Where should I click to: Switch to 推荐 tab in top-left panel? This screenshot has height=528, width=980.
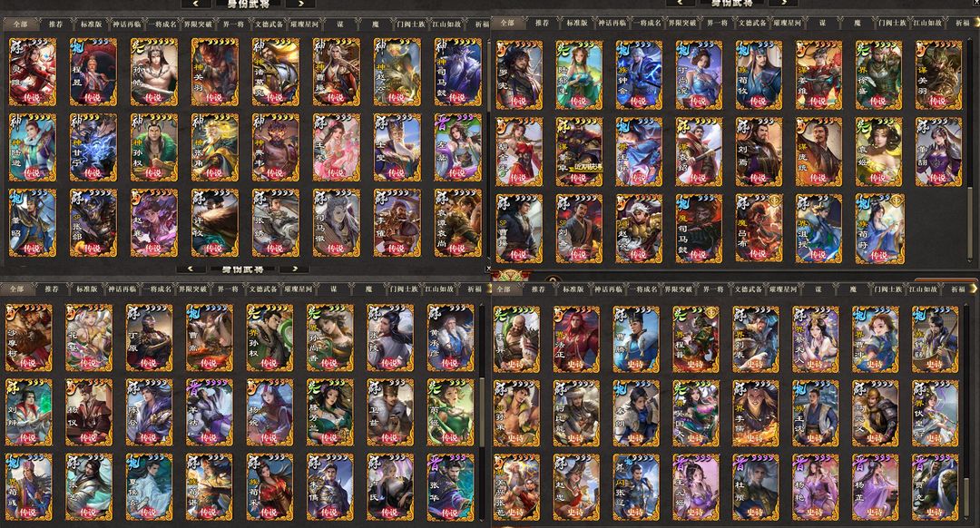55,24
